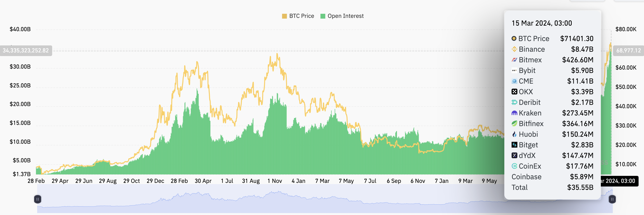Toggle the Open Interest legend item
The height and width of the screenshot is (215, 644).
click(x=342, y=16)
